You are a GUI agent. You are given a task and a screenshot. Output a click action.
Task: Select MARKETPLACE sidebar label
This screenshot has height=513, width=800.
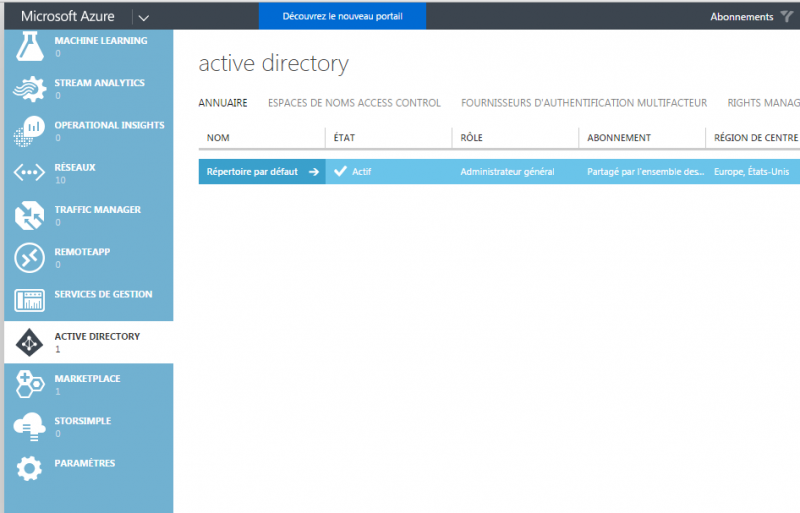[88, 379]
